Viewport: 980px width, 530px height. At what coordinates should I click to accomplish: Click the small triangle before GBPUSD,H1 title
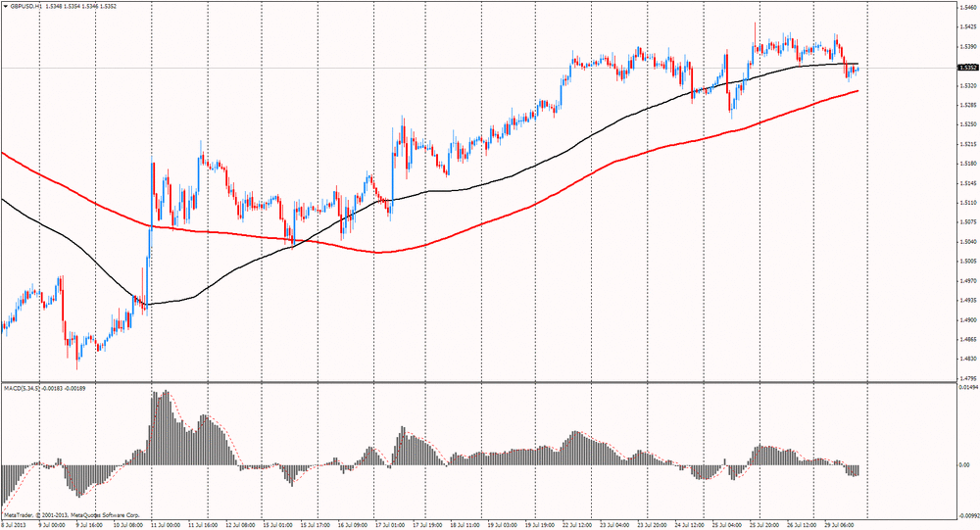click(x=5, y=6)
